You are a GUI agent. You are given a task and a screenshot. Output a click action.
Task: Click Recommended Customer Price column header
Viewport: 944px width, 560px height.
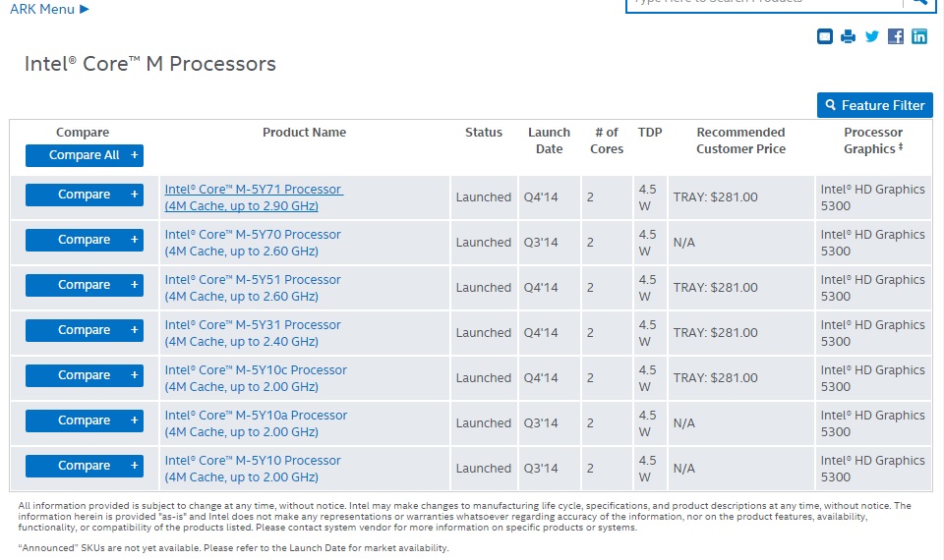(x=740, y=140)
